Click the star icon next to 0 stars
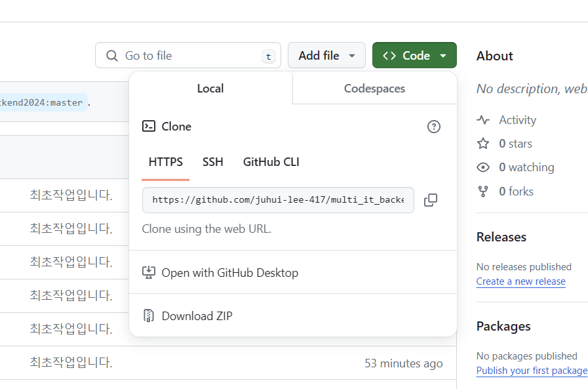The height and width of the screenshot is (389, 588). pos(483,144)
